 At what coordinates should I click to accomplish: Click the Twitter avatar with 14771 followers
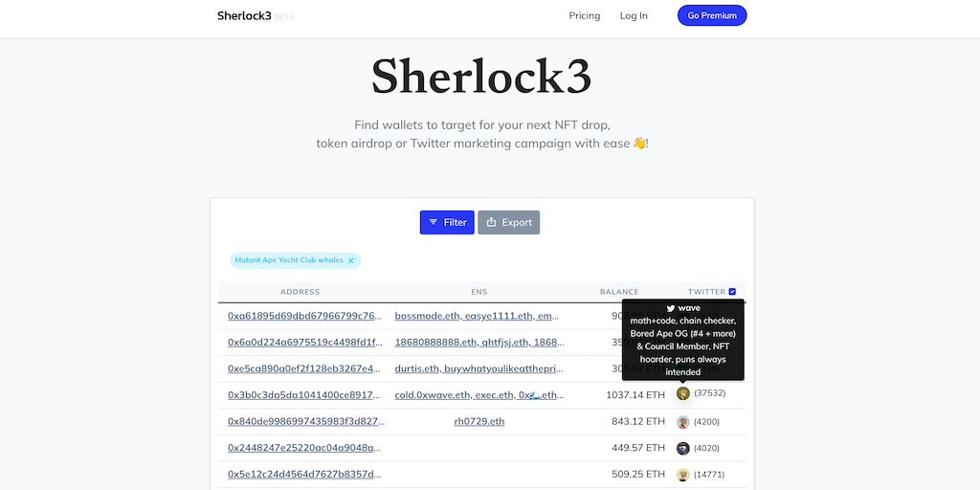pos(683,475)
